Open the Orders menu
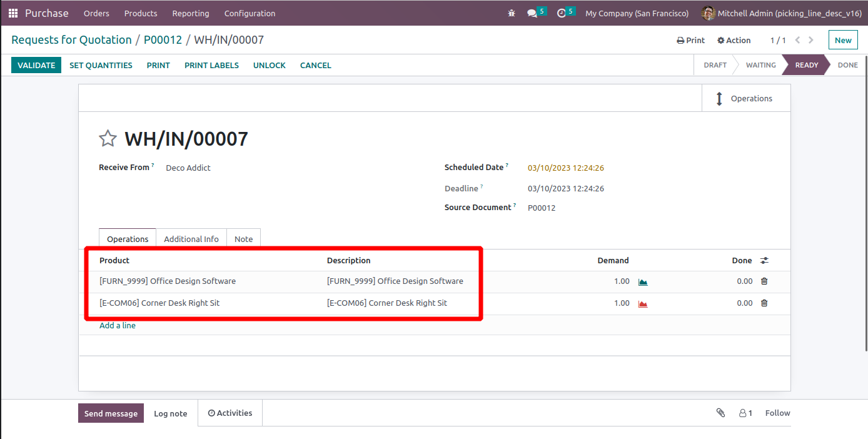The image size is (868, 439). point(96,13)
